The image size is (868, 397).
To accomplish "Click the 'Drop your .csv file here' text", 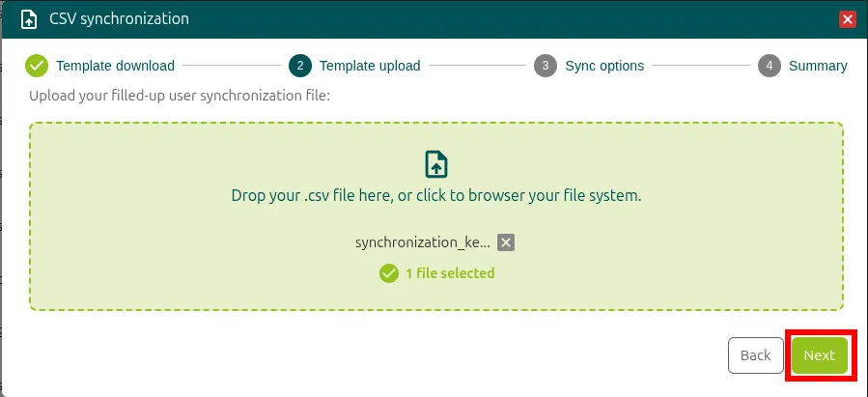I will (x=436, y=195).
